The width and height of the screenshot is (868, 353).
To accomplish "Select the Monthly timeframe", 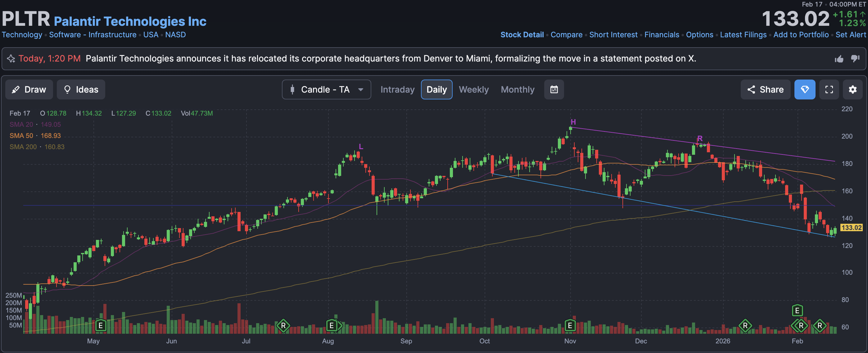I will coord(517,89).
